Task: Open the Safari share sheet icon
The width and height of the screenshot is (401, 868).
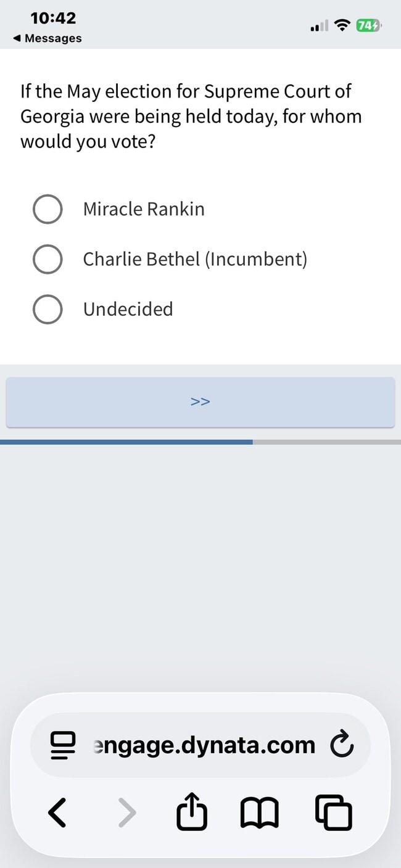Action: coord(192,811)
